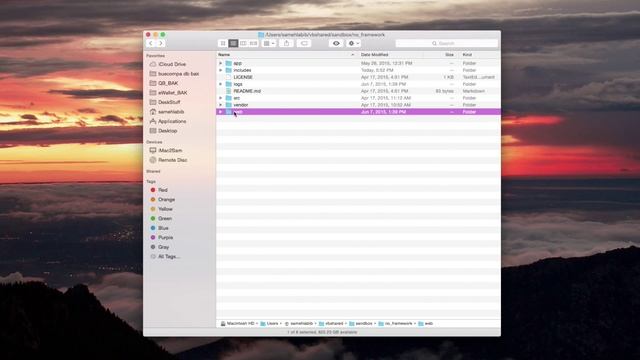Switch to column view
Screen dimensions: 640x360
click(x=243, y=43)
